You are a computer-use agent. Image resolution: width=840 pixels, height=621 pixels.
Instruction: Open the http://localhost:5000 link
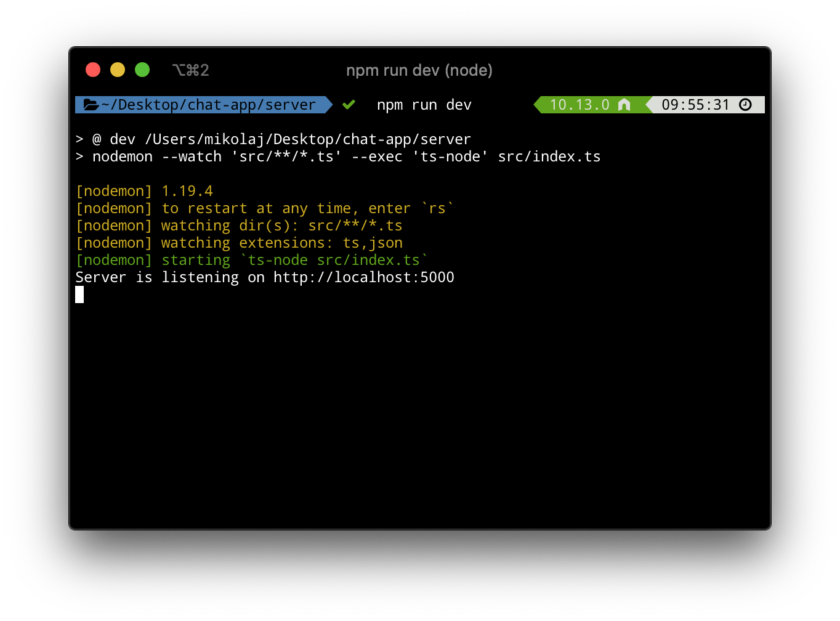pyautogui.click(x=363, y=277)
